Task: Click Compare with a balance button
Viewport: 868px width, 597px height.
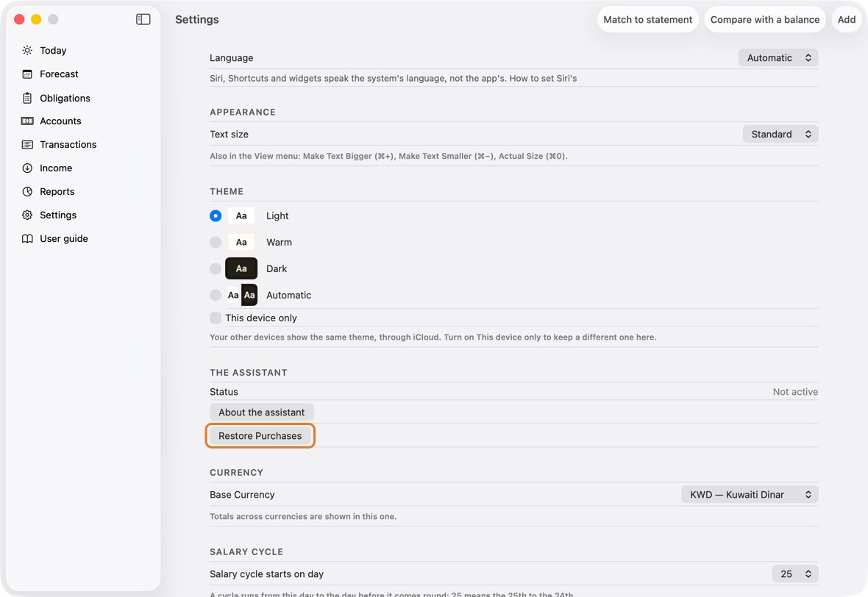Action: tap(765, 19)
